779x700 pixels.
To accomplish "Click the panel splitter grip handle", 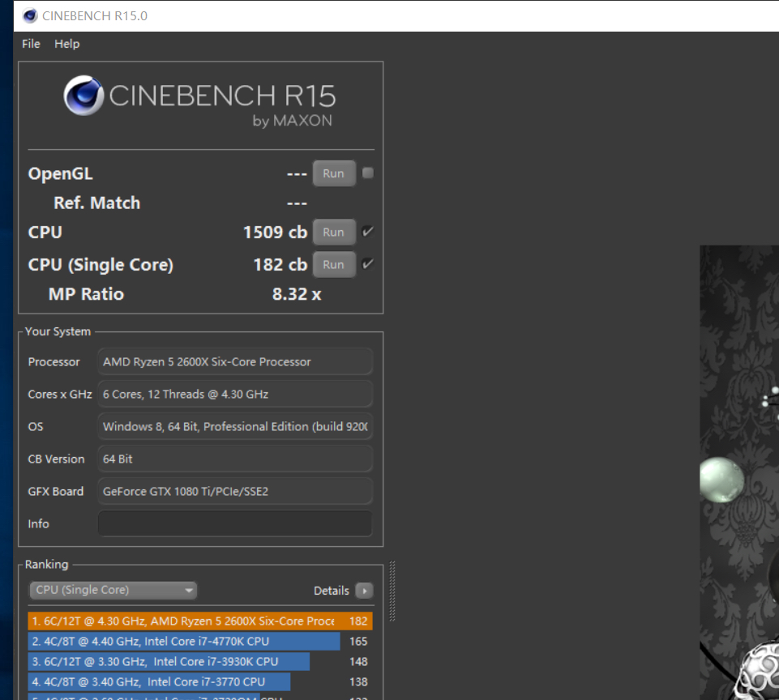I will click(392, 591).
